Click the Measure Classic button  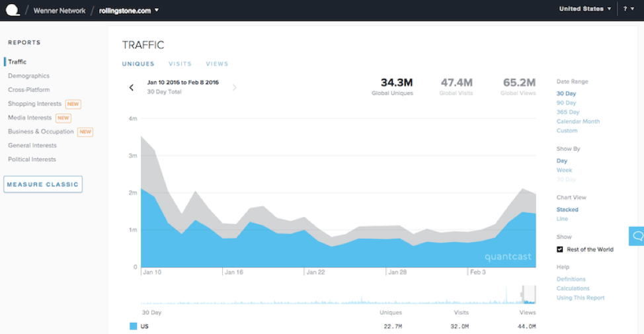43,184
